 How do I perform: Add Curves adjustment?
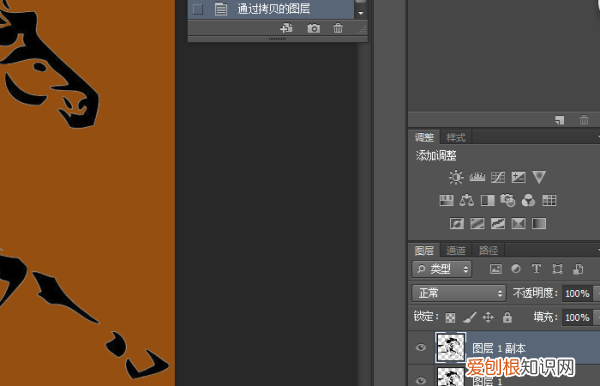pos(498,177)
